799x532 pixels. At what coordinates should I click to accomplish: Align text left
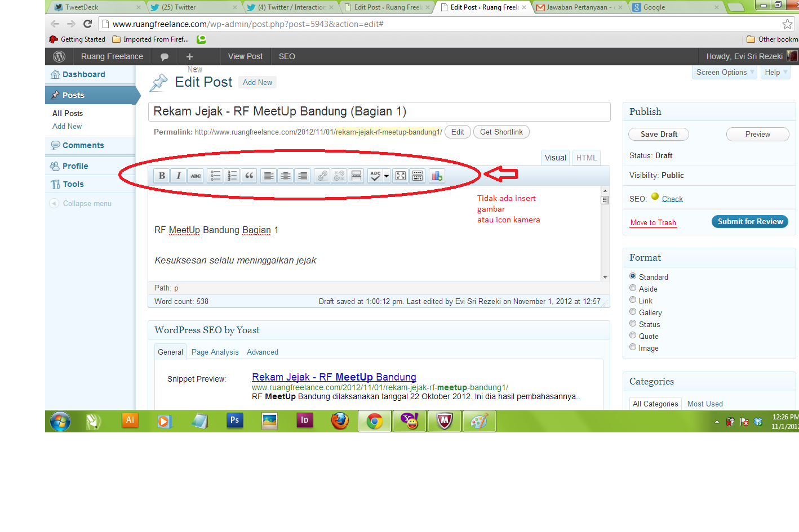pyautogui.click(x=269, y=176)
